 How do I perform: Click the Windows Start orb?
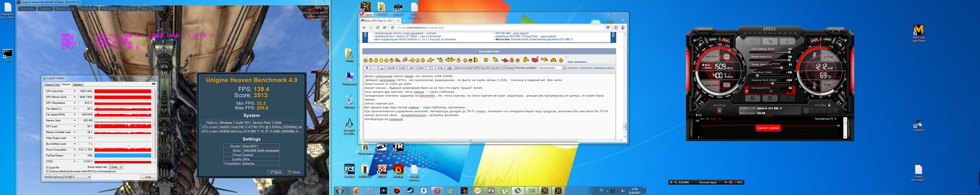[339, 191]
